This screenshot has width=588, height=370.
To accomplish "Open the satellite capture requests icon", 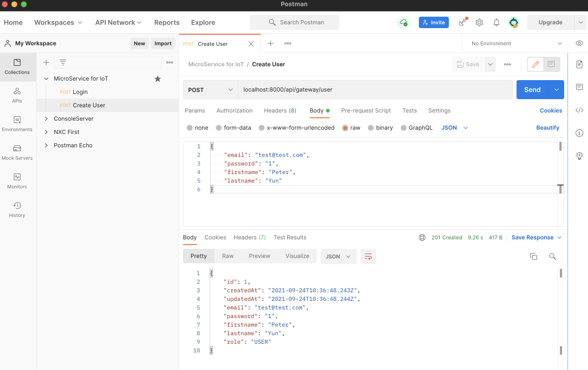I will point(462,22).
